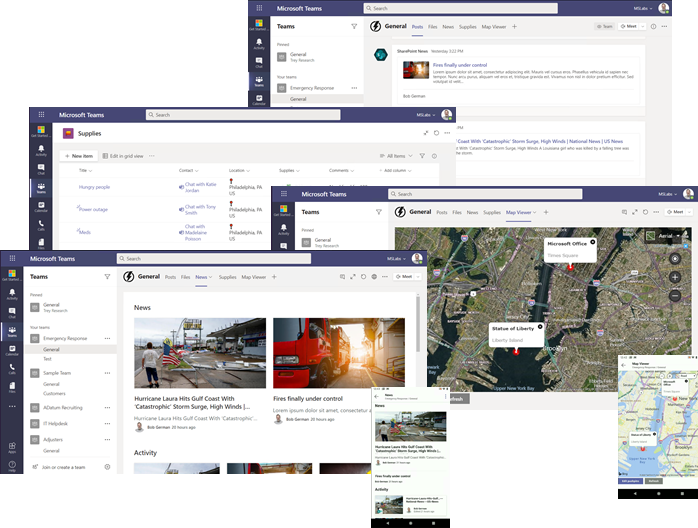Screen dimensions: 698x528
Task: Open Fires finally under control link in Posts
Action: [460, 65]
